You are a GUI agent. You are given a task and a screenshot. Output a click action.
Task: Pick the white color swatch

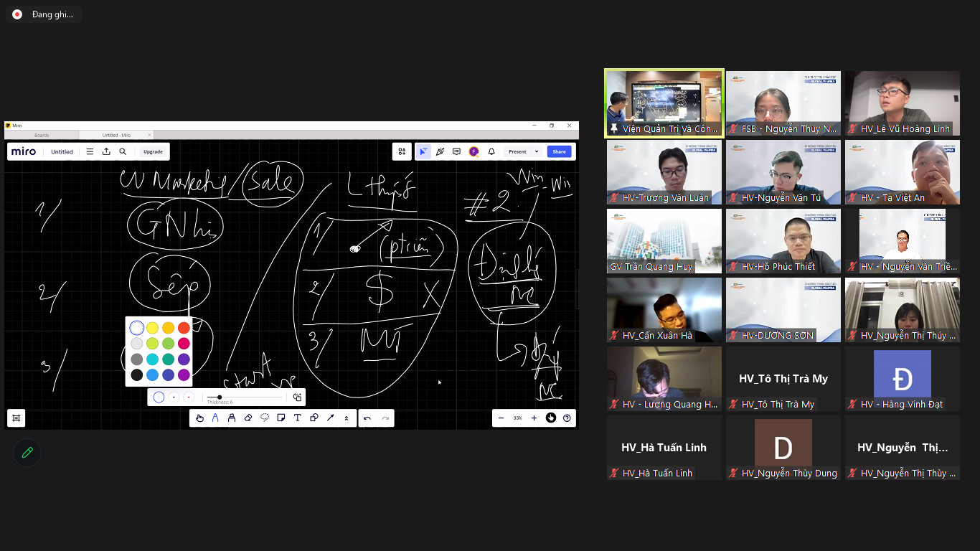tap(136, 328)
